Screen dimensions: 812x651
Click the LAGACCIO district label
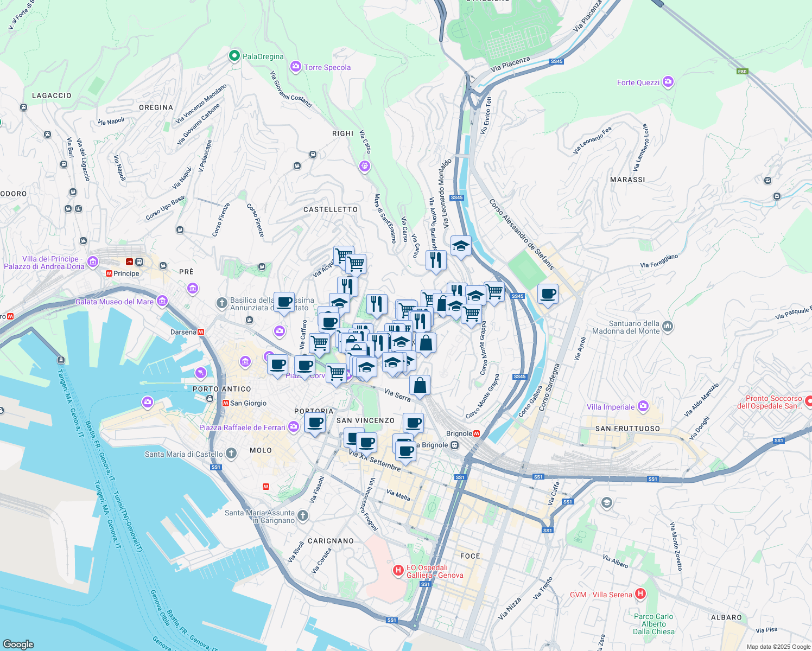point(52,95)
